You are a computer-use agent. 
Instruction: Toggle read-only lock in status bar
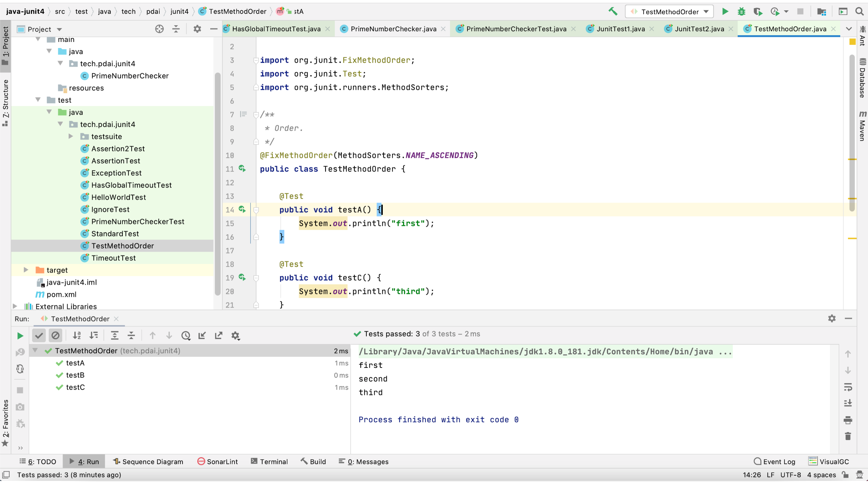(846, 475)
